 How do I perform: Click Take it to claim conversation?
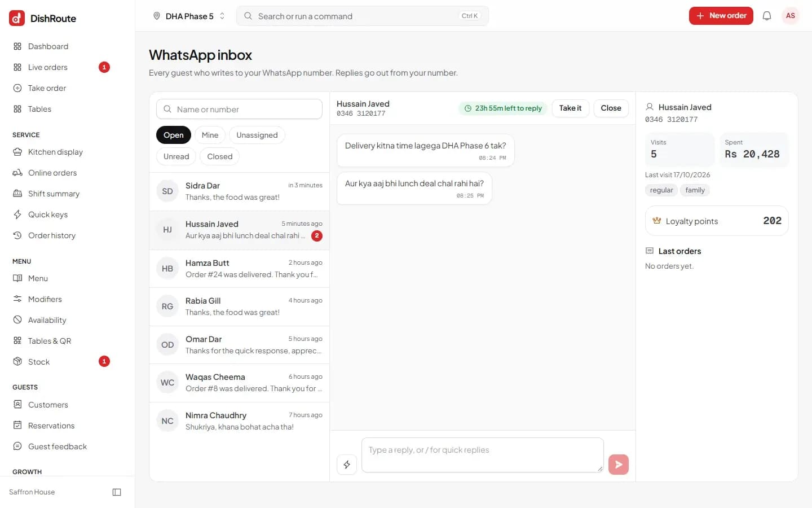(571, 108)
